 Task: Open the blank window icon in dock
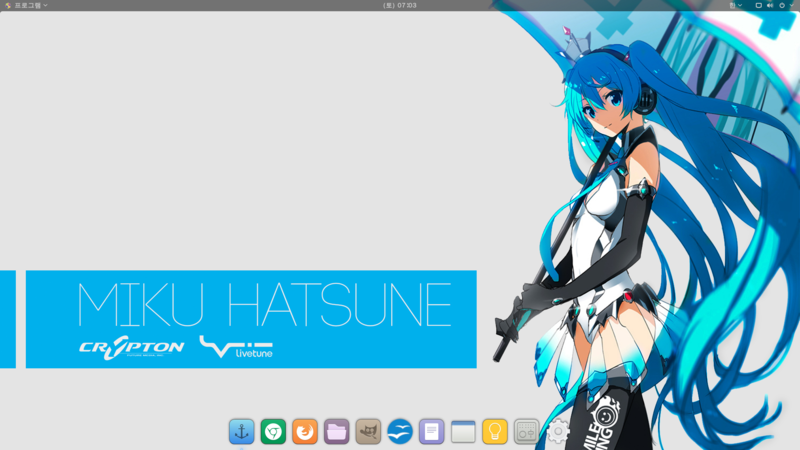(x=463, y=432)
